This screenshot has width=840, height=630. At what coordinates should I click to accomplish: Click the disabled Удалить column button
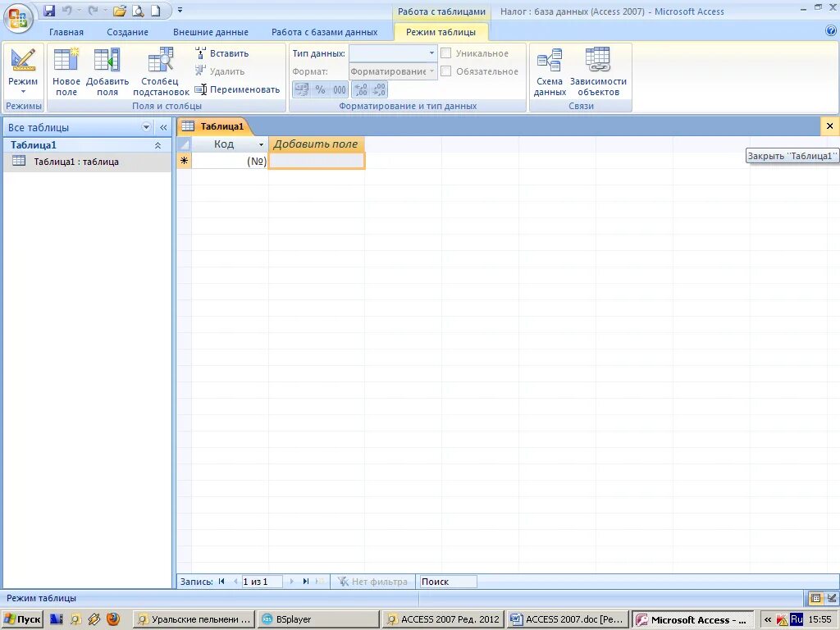point(220,71)
